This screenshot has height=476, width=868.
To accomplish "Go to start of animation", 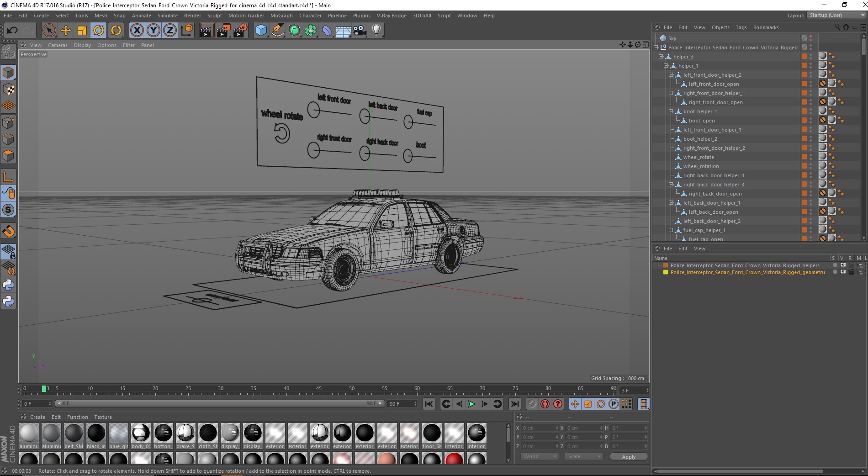I will pos(429,404).
